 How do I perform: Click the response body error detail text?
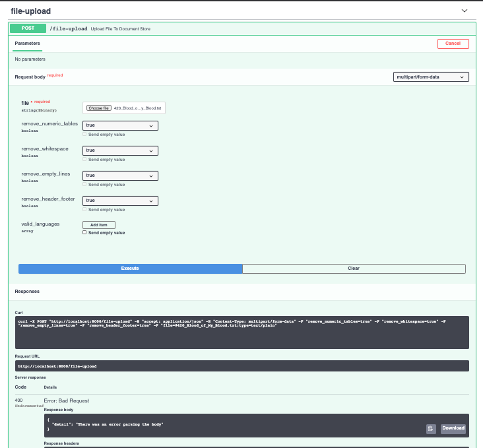pyautogui.click(x=108, y=425)
